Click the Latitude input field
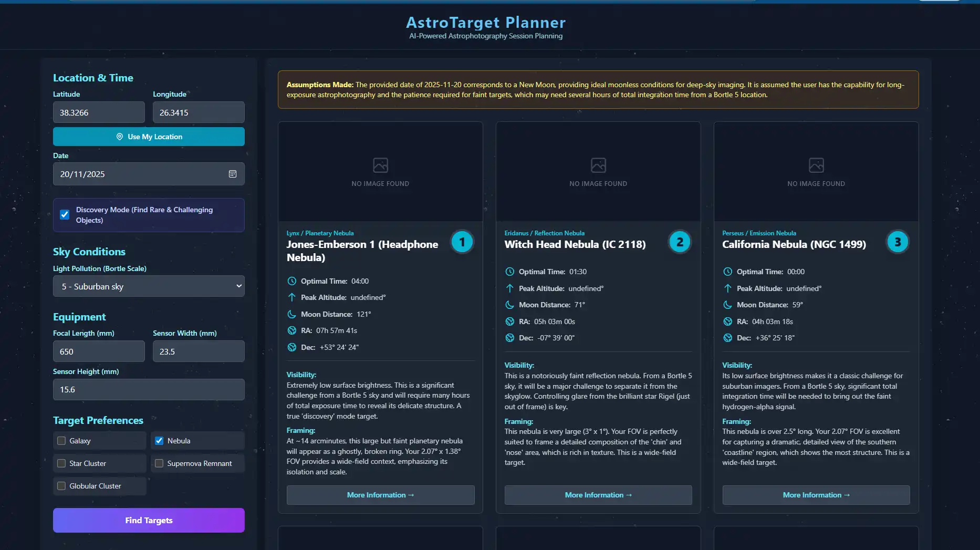 coord(99,112)
